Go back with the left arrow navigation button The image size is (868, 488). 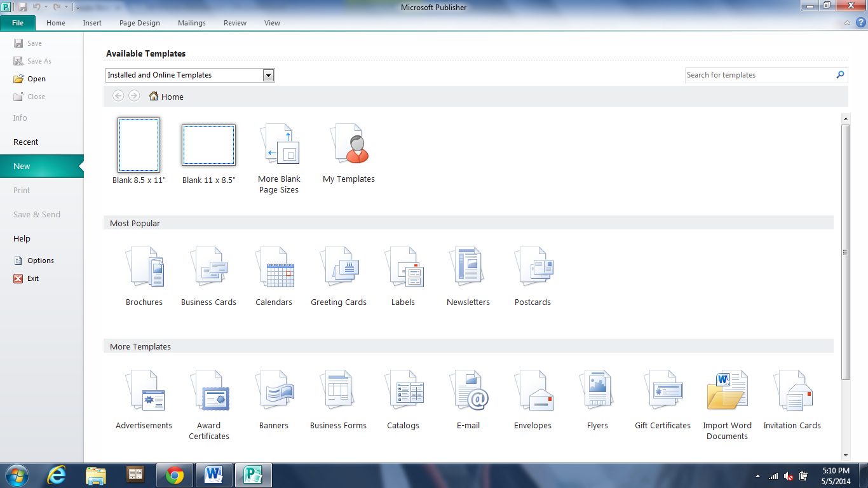[x=118, y=96]
